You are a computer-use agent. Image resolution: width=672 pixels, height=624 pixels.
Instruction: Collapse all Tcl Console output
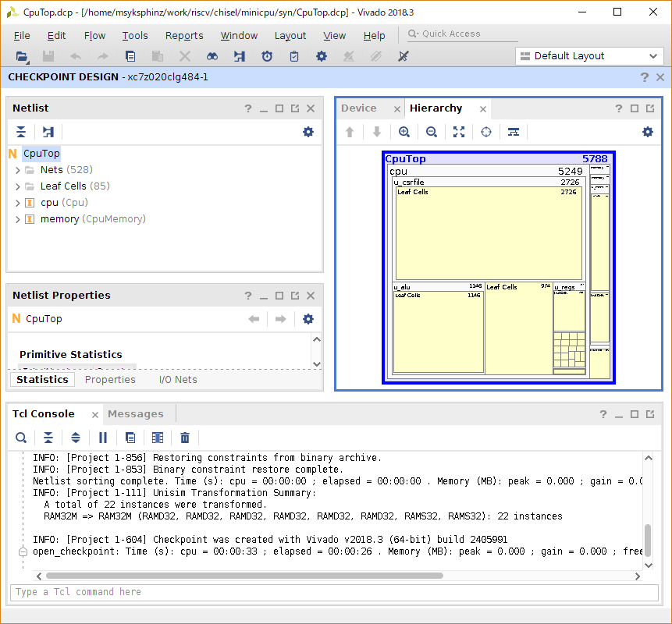pos(48,438)
